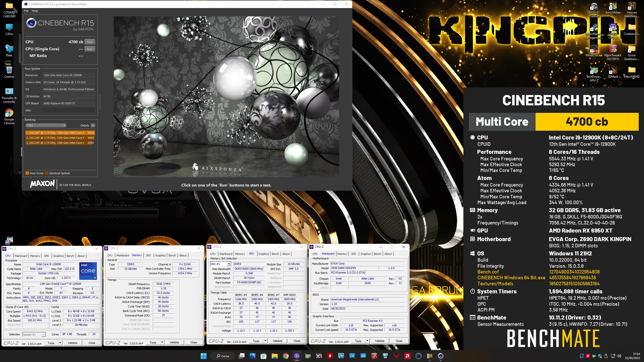Image resolution: width=644 pixels, height=362 pixels.
Task: Open taskbar clock showing 21:54
Action: coord(633,356)
